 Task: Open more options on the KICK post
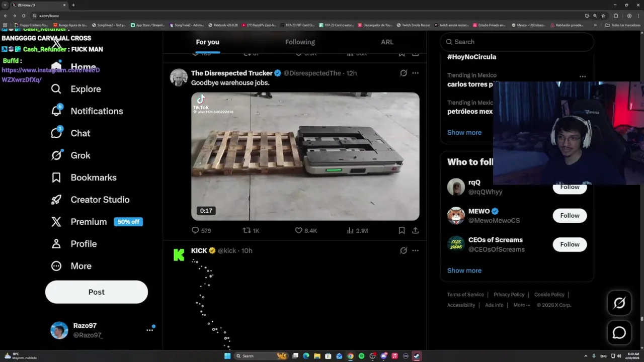tap(415, 250)
